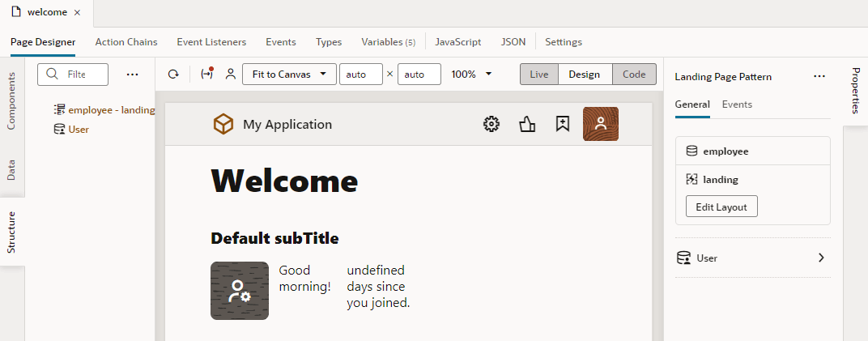Open the Data side panel
Image resolution: width=868 pixels, height=341 pixels.
(x=11, y=170)
